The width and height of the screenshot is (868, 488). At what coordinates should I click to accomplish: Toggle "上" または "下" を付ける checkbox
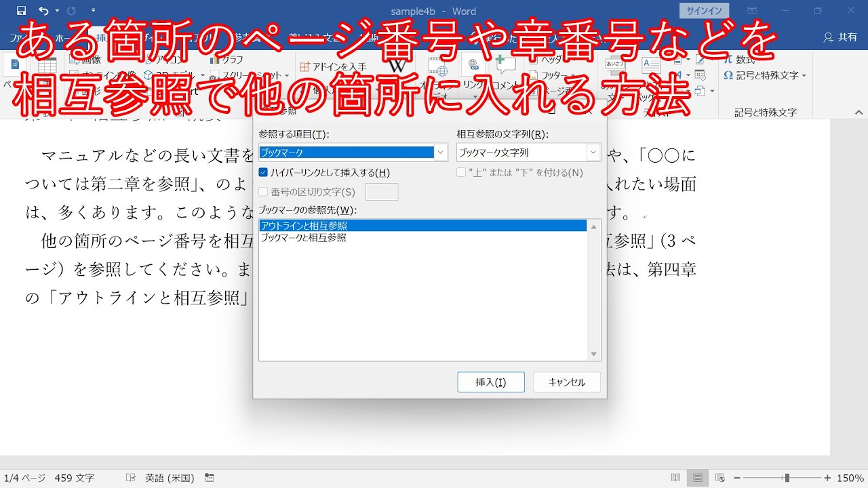coord(461,173)
